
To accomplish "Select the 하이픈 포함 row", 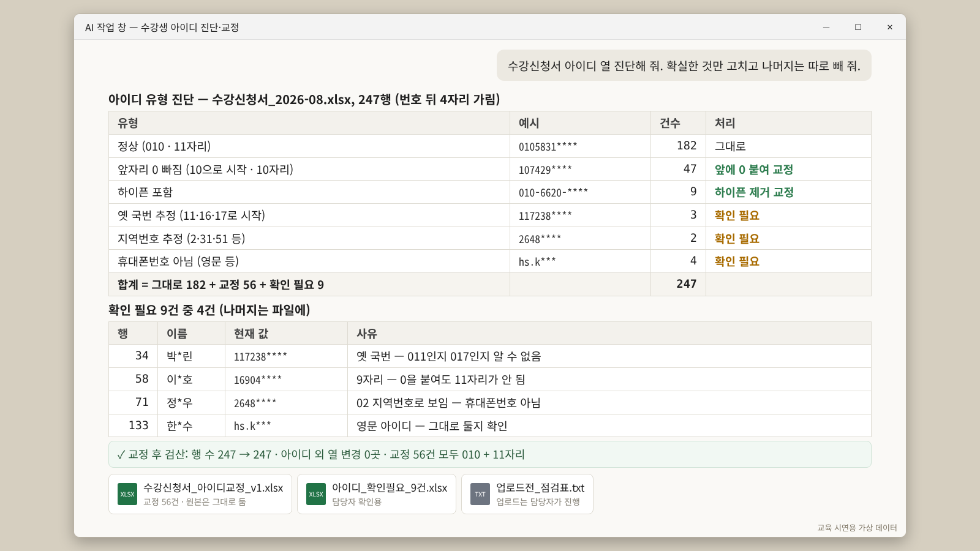I will point(490,192).
